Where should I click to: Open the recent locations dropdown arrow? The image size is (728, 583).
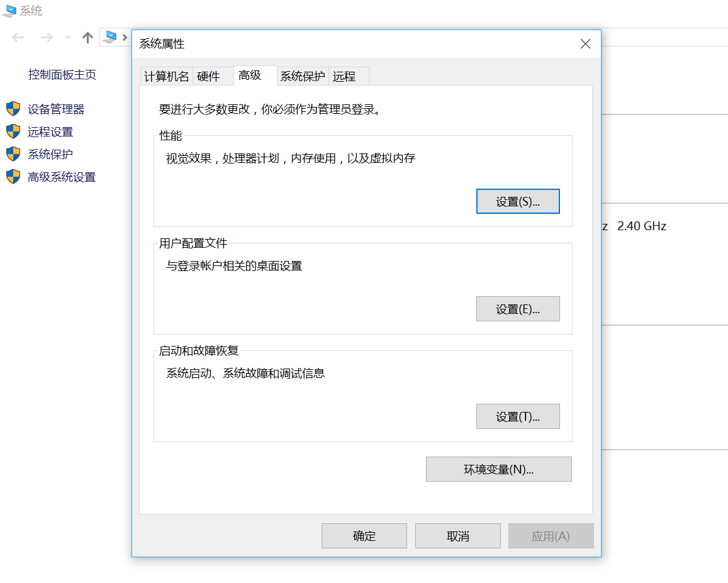[67, 37]
